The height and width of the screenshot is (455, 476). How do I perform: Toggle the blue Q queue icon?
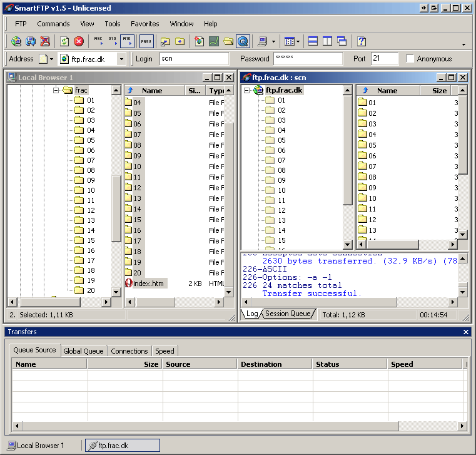click(x=243, y=41)
